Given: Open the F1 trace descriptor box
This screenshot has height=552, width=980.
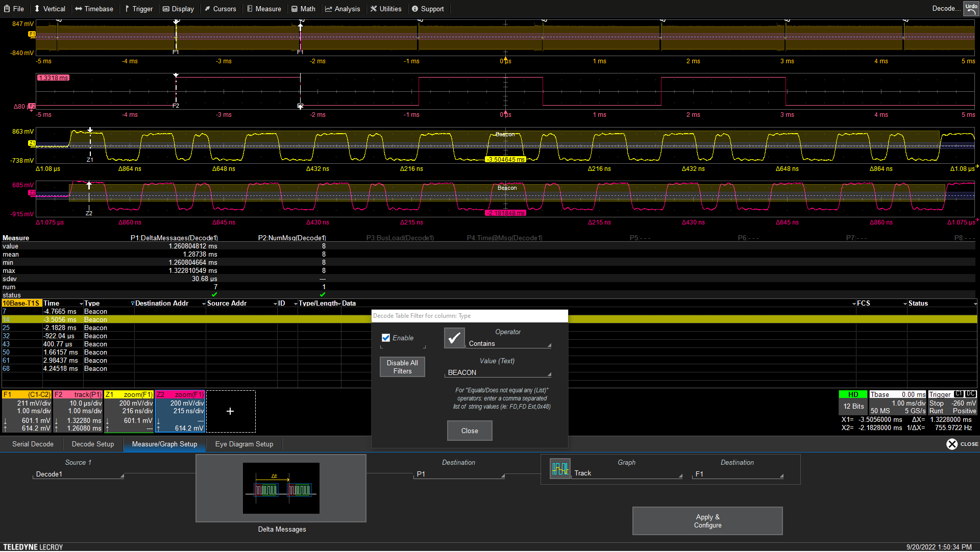Looking at the screenshot, I should tap(27, 412).
